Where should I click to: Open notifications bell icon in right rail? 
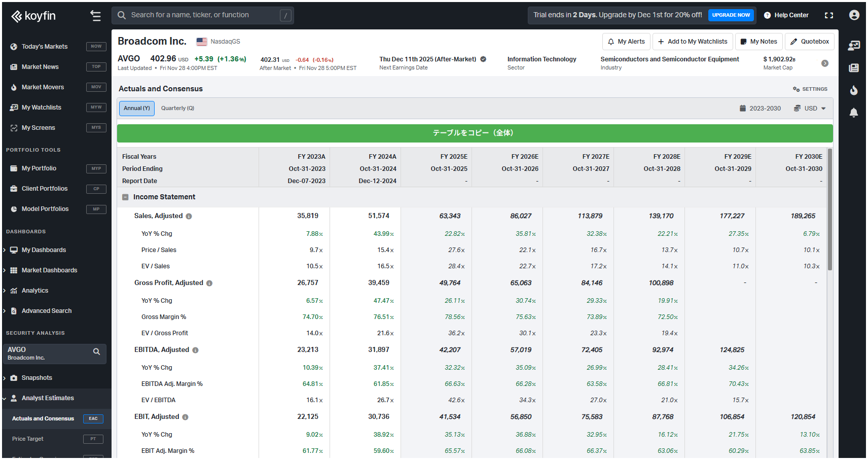(x=854, y=113)
